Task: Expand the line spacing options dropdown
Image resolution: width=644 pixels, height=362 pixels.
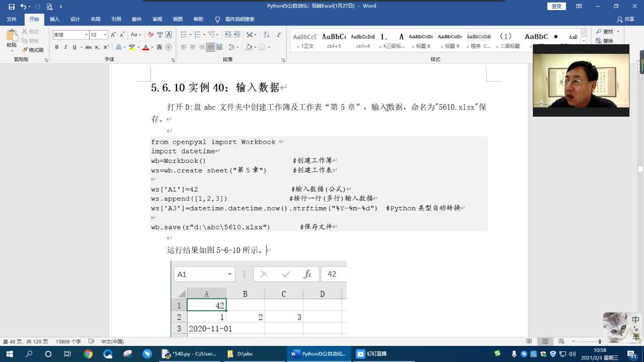Action: [x=237, y=47]
